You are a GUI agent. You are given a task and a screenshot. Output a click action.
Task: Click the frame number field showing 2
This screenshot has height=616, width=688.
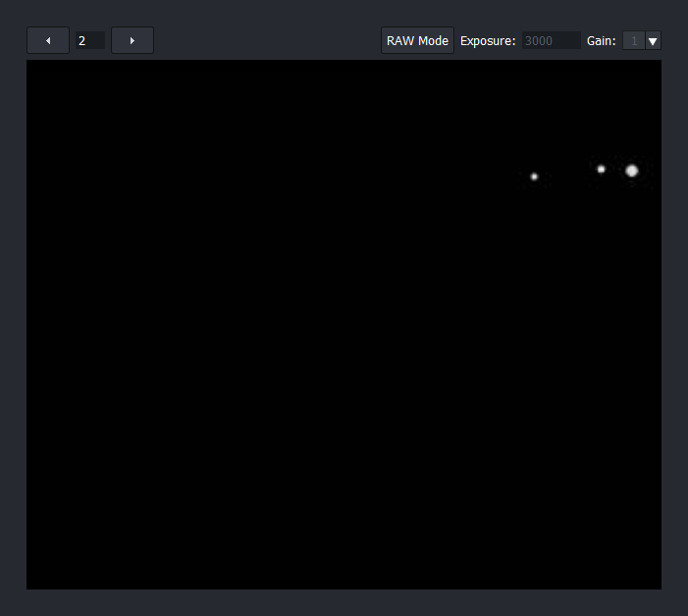89,40
